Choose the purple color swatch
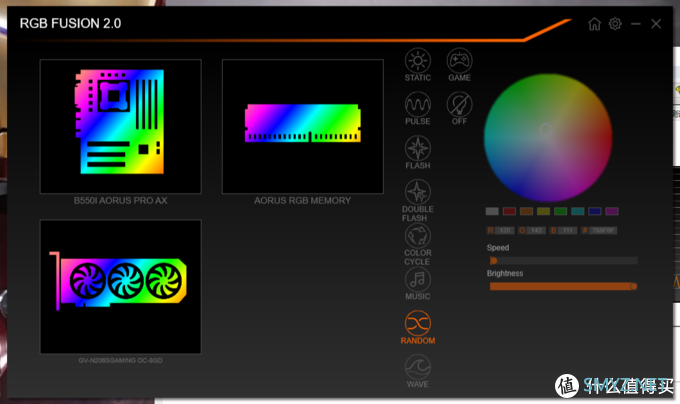The image size is (680, 404). pos(612,211)
